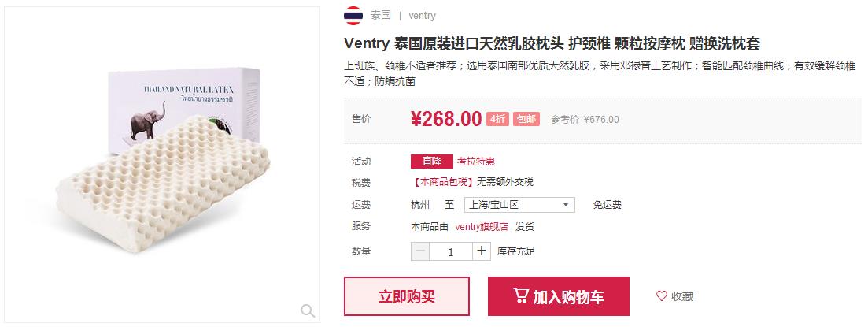Click the dropdown arrow for shipping region
The image size is (868, 327).
pos(566,205)
